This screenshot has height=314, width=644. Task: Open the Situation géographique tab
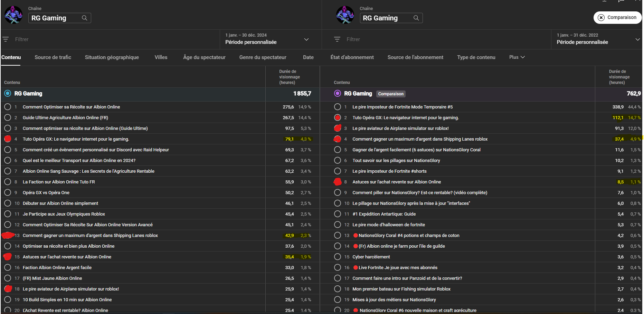pos(112,57)
